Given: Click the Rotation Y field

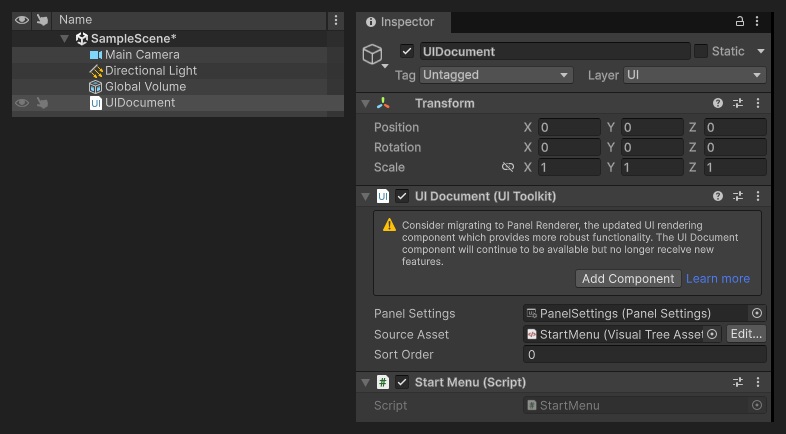Looking at the screenshot, I should click(652, 147).
